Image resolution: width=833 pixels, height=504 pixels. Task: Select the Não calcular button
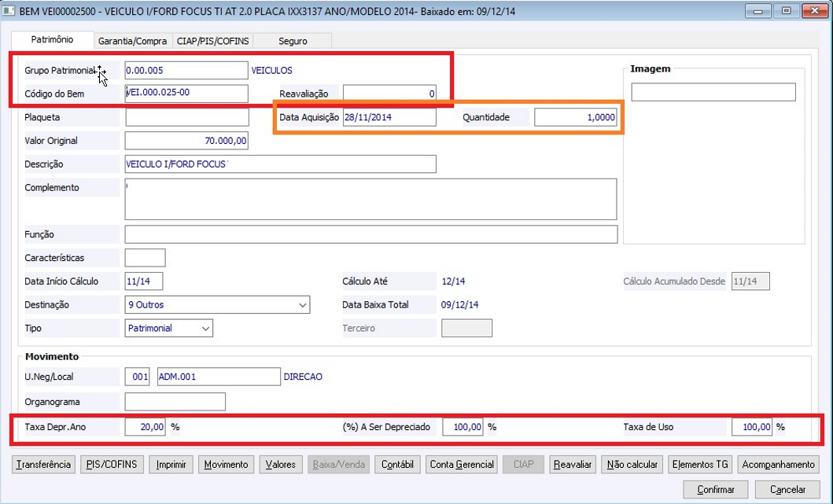632,464
